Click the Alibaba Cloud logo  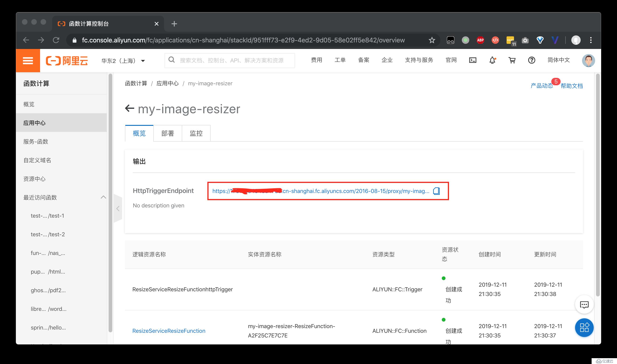pyautogui.click(x=67, y=61)
